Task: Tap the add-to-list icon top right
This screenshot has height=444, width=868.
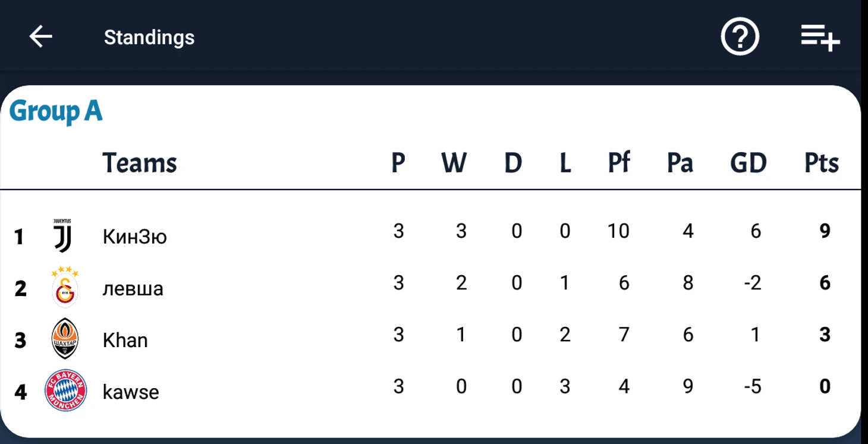Action: point(820,37)
